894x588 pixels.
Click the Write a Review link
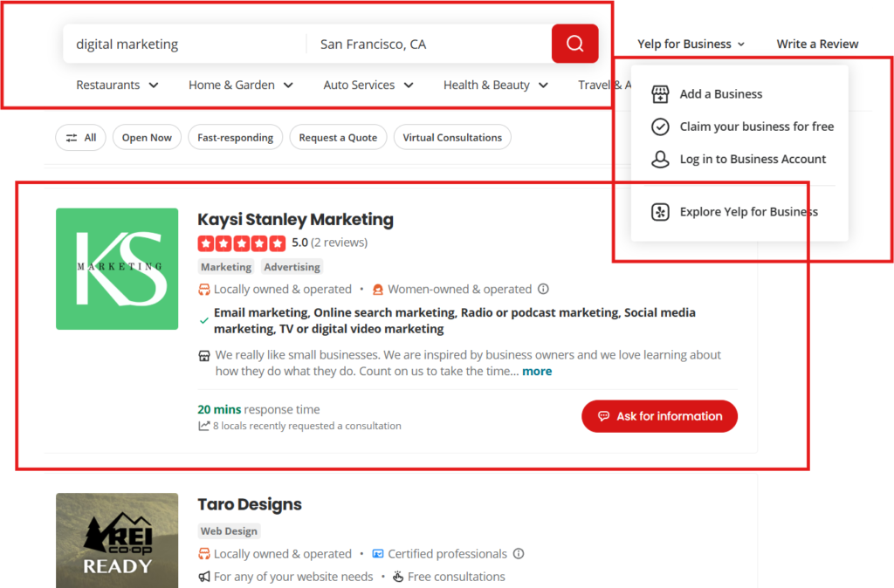[817, 44]
